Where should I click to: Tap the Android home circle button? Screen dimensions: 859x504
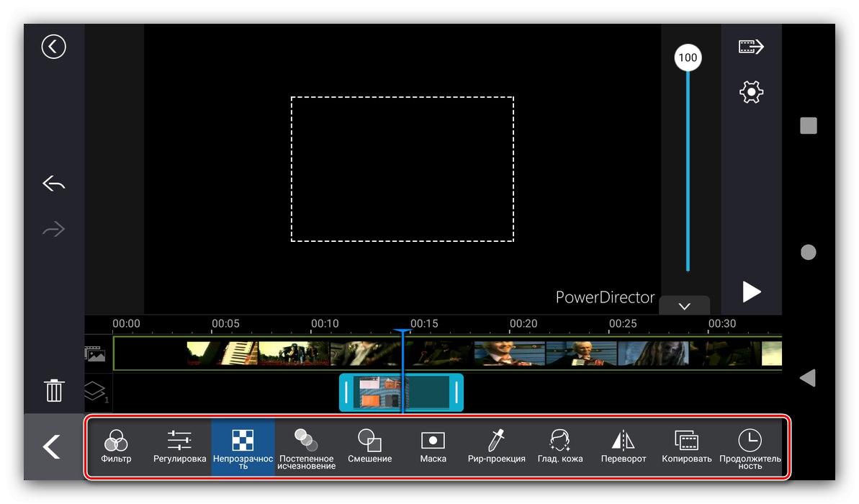pyautogui.click(x=808, y=252)
